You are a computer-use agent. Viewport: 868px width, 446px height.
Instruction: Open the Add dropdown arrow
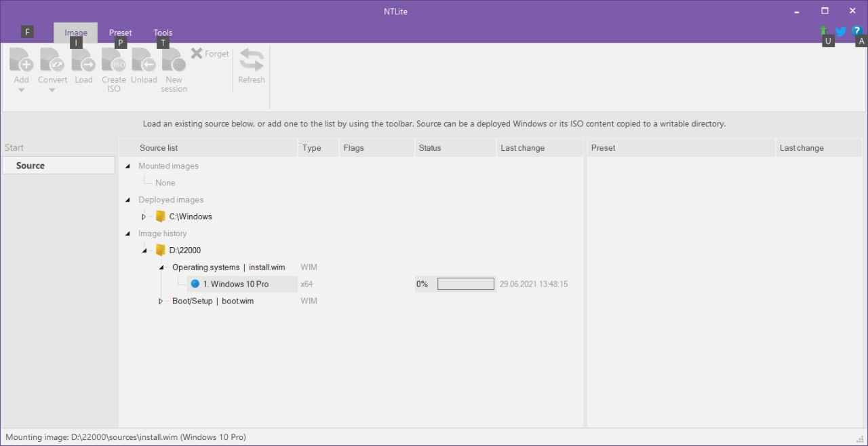(x=21, y=90)
